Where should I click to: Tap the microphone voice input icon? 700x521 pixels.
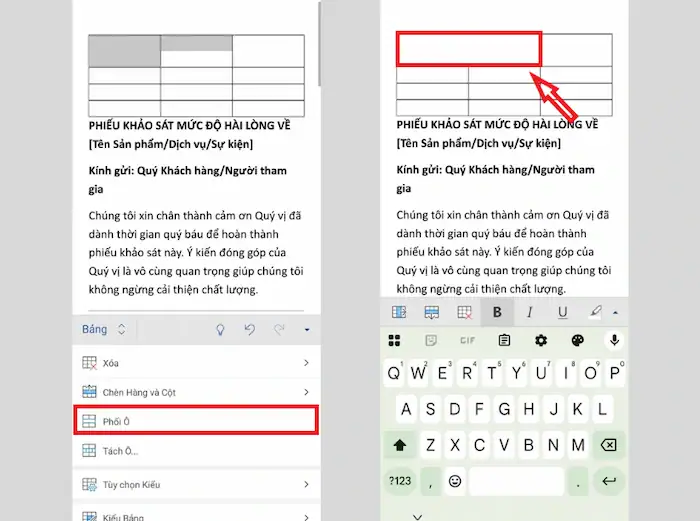(614, 341)
